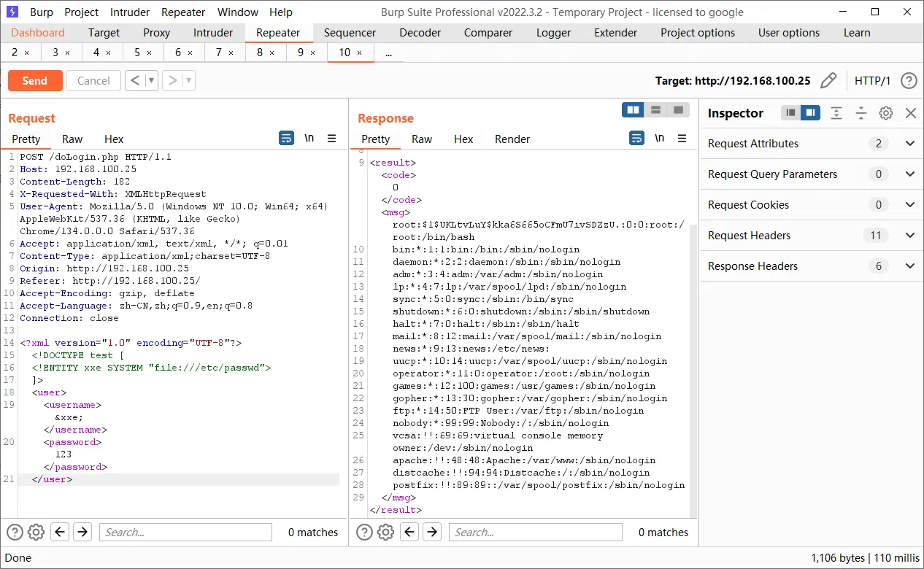The width and height of the screenshot is (924, 569).
Task: Select Hex view in Response pane
Action: coord(463,139)
